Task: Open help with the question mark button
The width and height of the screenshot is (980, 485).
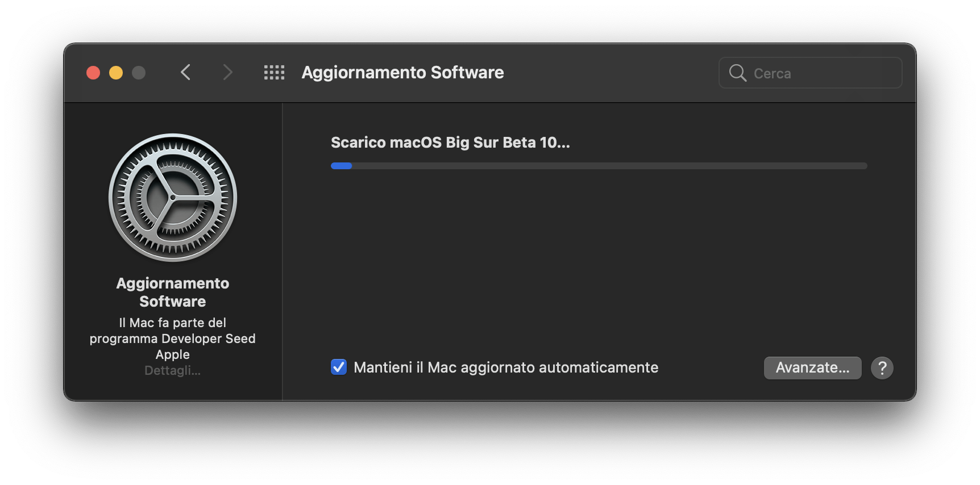Action: (x=882, y=368)
